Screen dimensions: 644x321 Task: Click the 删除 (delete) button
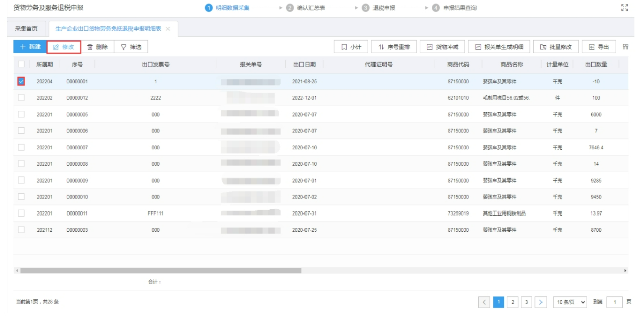[97, 47]
